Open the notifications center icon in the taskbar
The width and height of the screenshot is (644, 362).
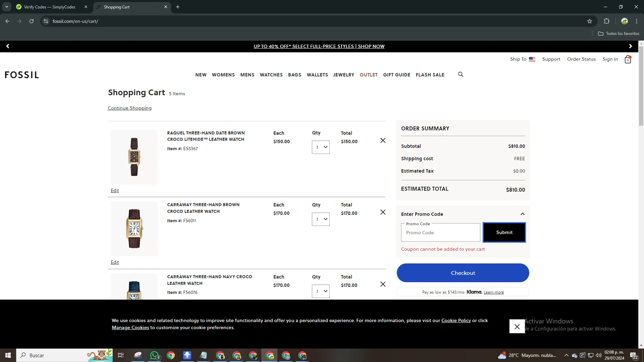coord(634,355)
